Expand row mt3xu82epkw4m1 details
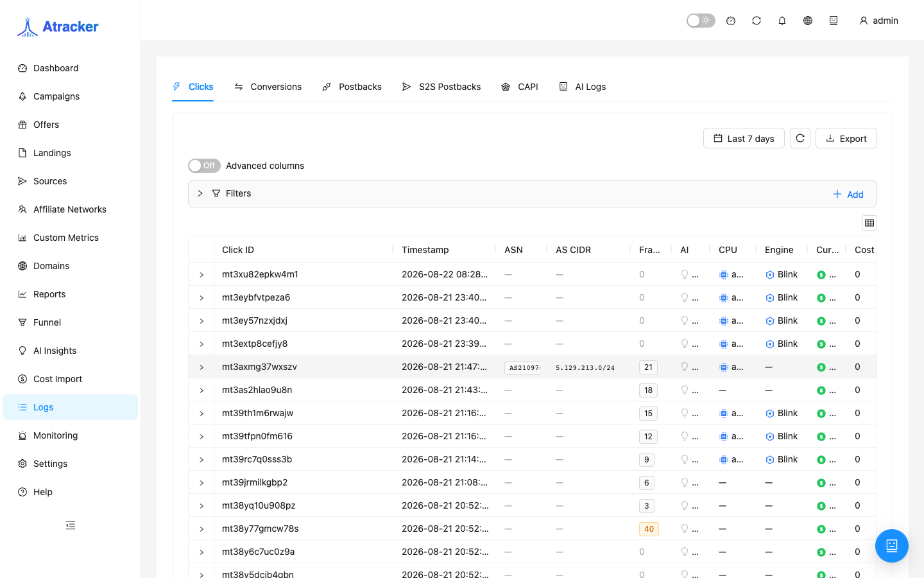 click(201, 275)
